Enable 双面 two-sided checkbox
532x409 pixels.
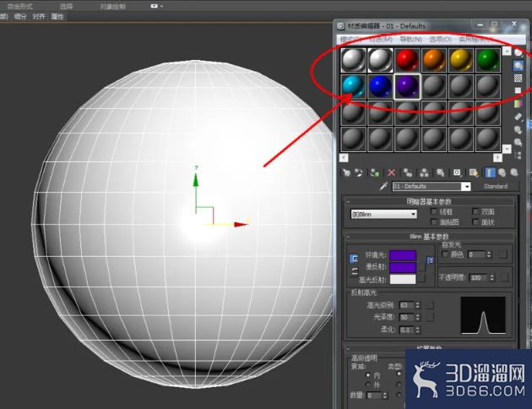[475, 211]
